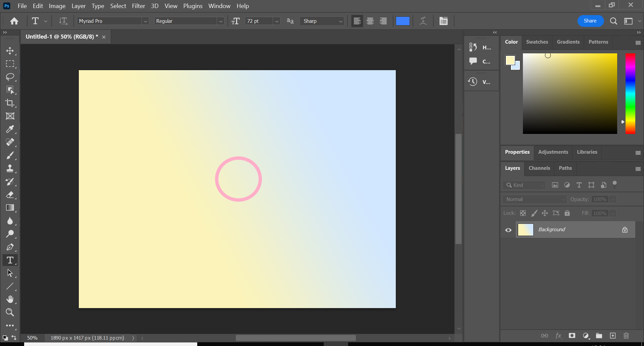
Task: Open the Type tool preset picker arrow
Action: (x=46, y=21)
